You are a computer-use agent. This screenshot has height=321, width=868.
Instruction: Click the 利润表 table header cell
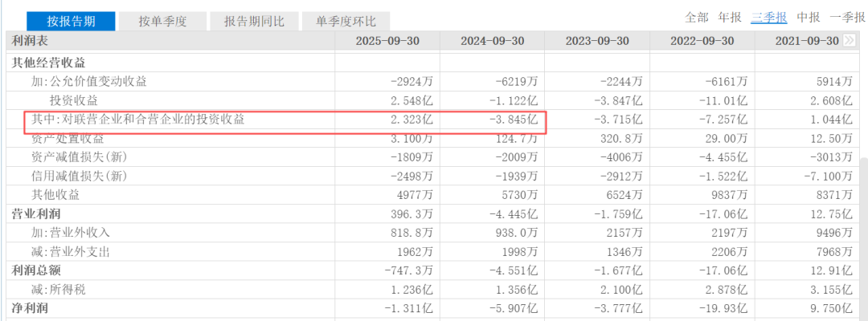point(30,41)
